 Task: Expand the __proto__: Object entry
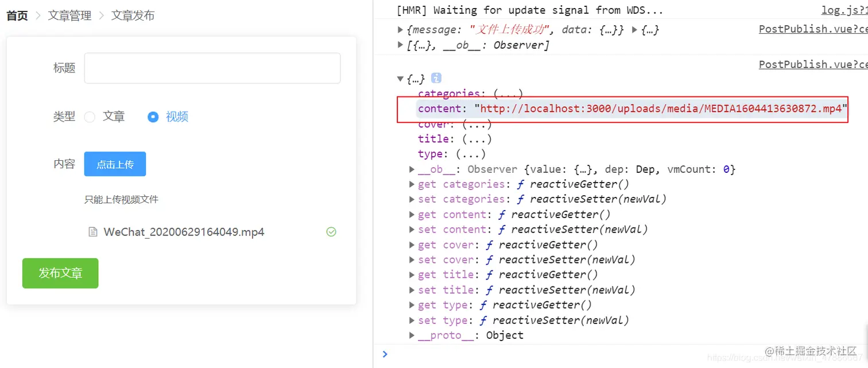click(412, 336)
